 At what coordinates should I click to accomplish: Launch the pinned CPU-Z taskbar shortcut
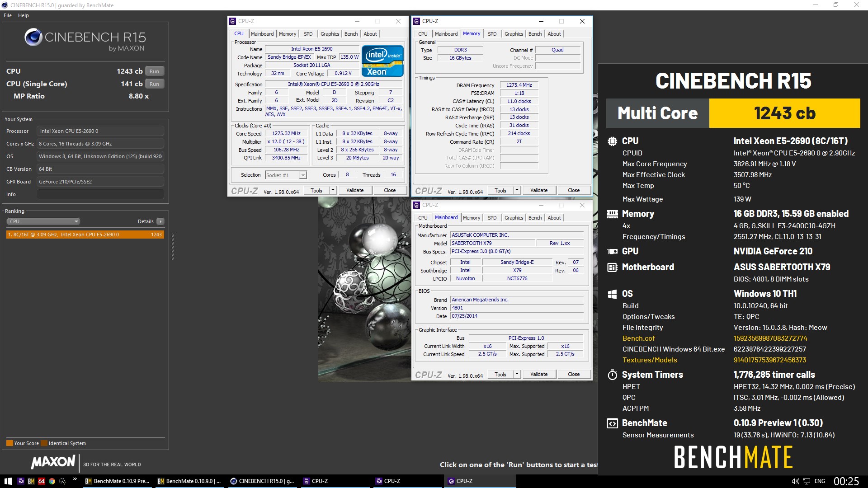click(x=20, y=481)
